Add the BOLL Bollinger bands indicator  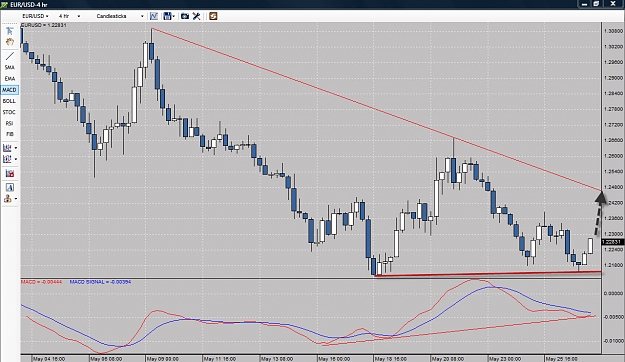coord(9,101)
